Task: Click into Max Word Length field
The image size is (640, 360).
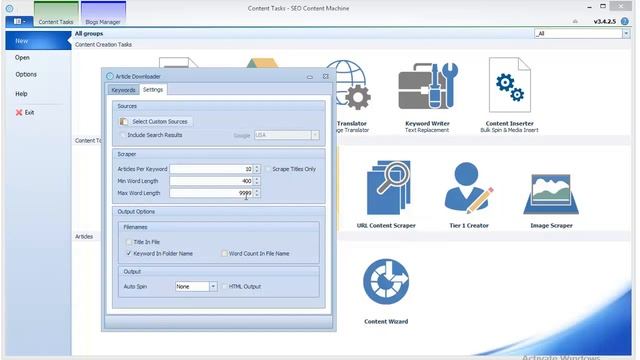Action: (x=211, y=193)
